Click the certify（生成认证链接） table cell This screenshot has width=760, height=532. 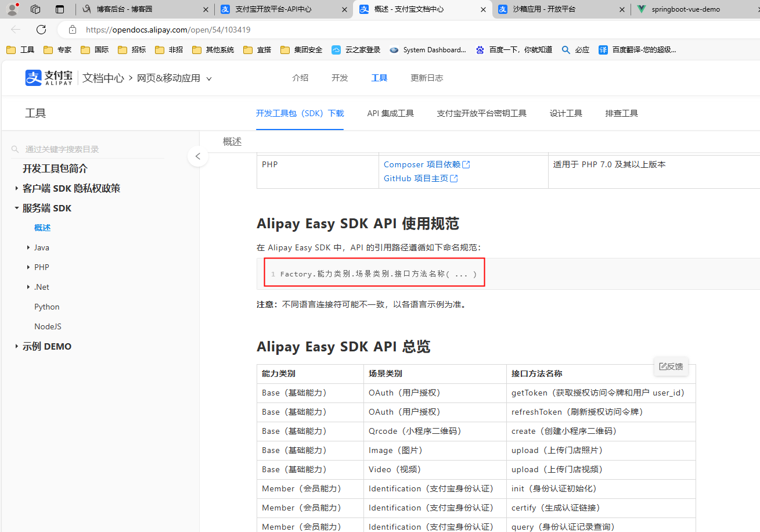pyautogui.click(x=601, y=508)
